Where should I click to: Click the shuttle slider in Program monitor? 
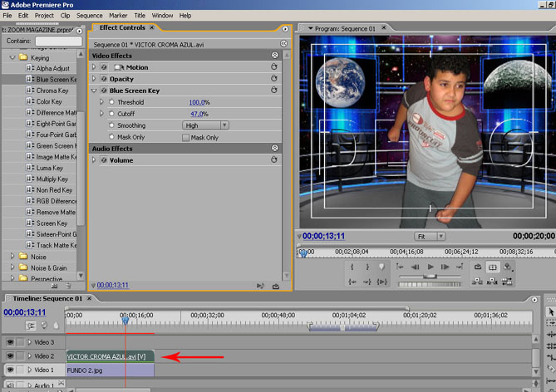[x=430, y=277]
